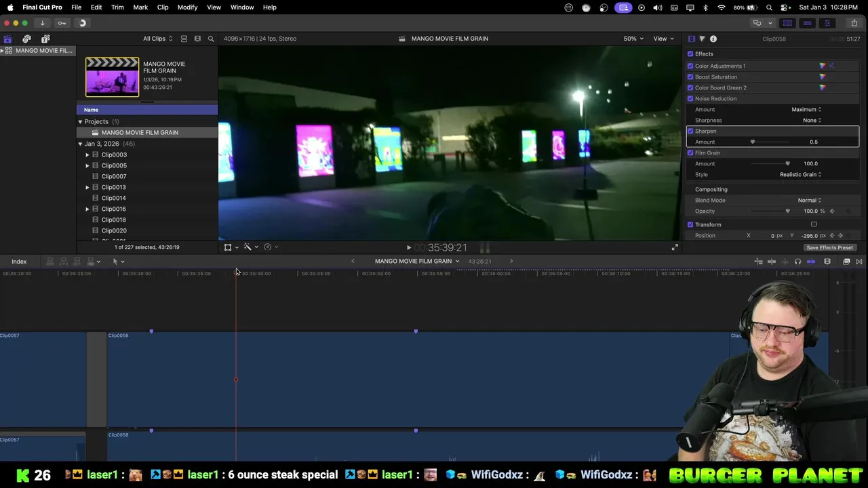
Task: Open the All Clips filter dropdown
Action: point(157,39)
